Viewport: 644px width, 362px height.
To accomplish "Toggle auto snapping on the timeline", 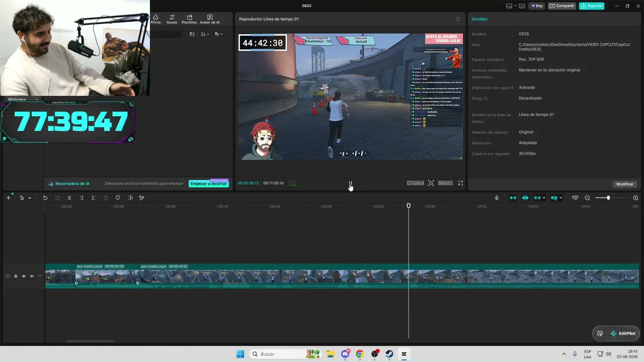I will 525,198.
